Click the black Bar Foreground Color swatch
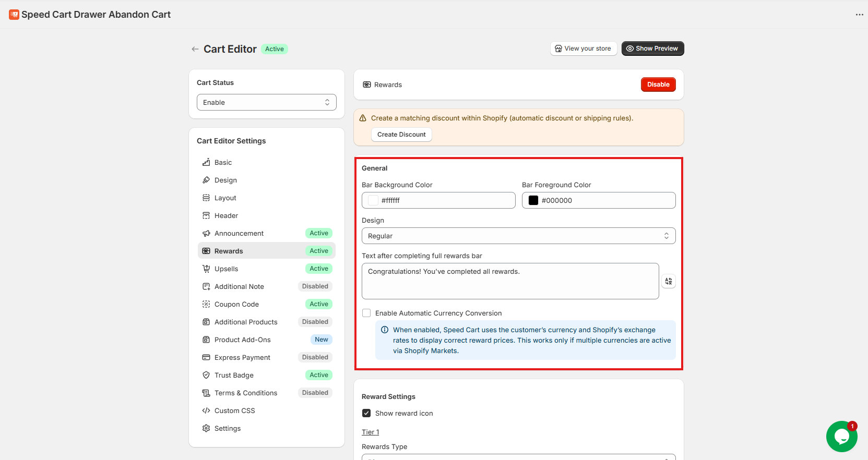 [x=533, y=200]
